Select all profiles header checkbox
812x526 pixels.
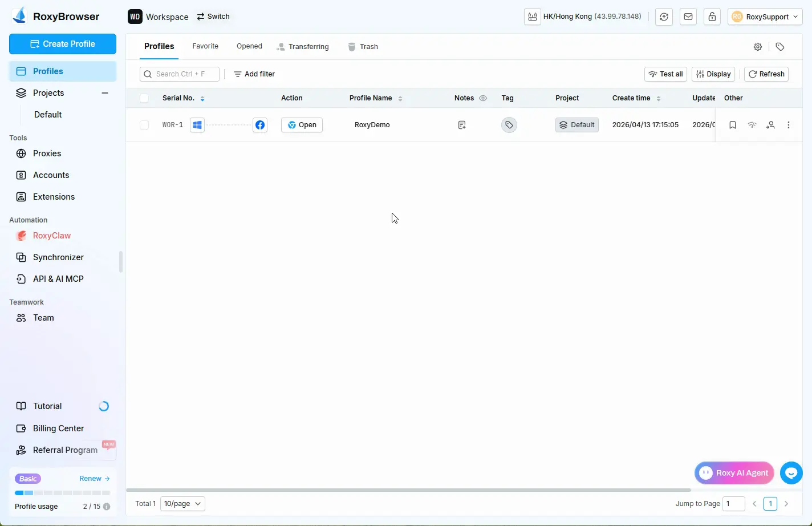(x=144, y=98)
